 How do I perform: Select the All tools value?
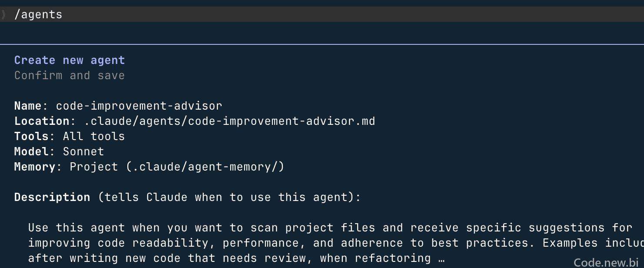click(x=94, y=136)
